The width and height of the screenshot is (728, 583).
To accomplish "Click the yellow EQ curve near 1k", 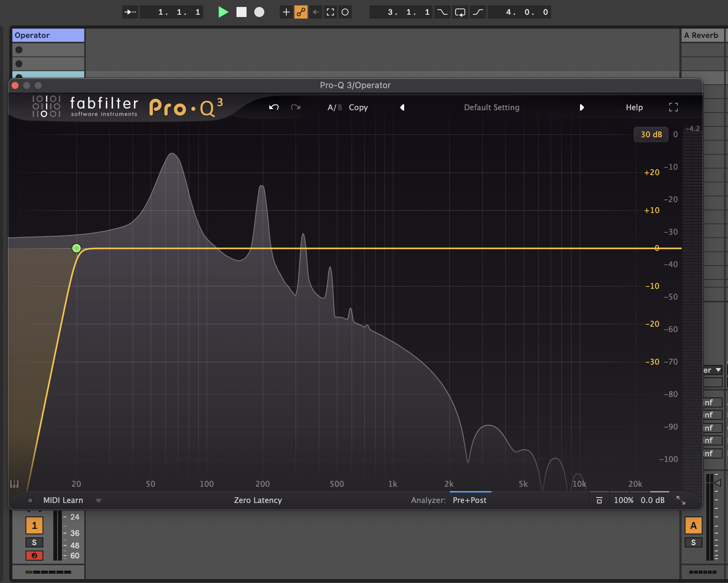I will (x=393, y=248).
